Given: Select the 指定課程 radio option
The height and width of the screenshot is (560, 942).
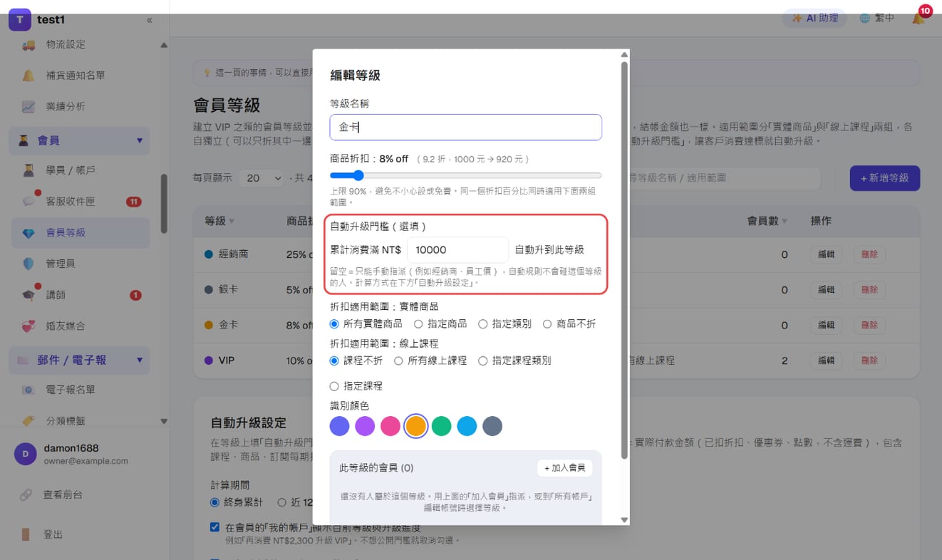Looking at the screenshot, I should click(334, 385).
